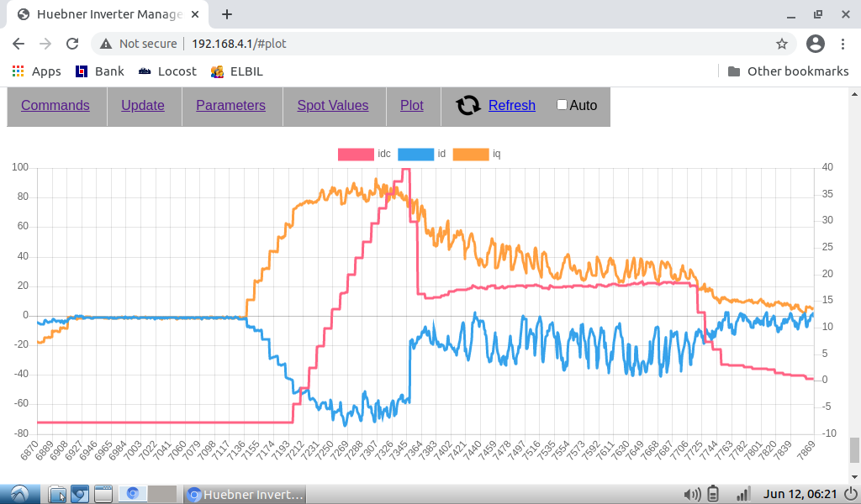
Task: Click the volume icon in system tray
Action: click(x=692, y=494)
